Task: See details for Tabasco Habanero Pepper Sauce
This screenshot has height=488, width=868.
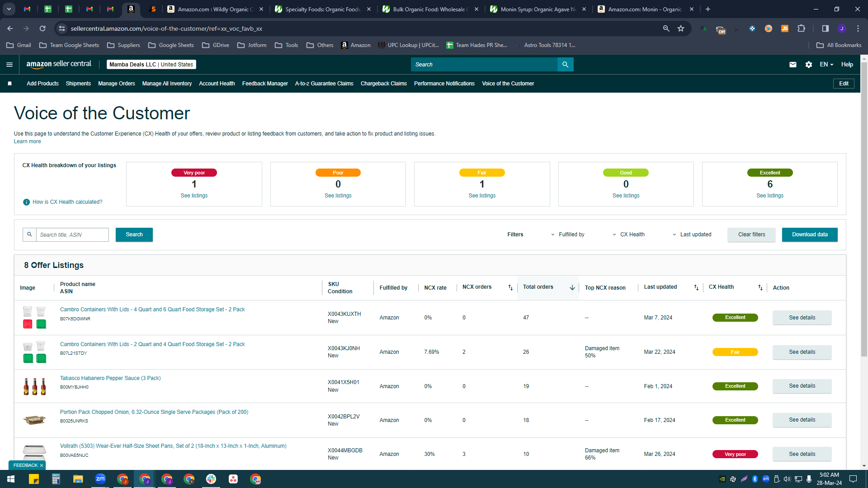Action: [x=802, y=386]
